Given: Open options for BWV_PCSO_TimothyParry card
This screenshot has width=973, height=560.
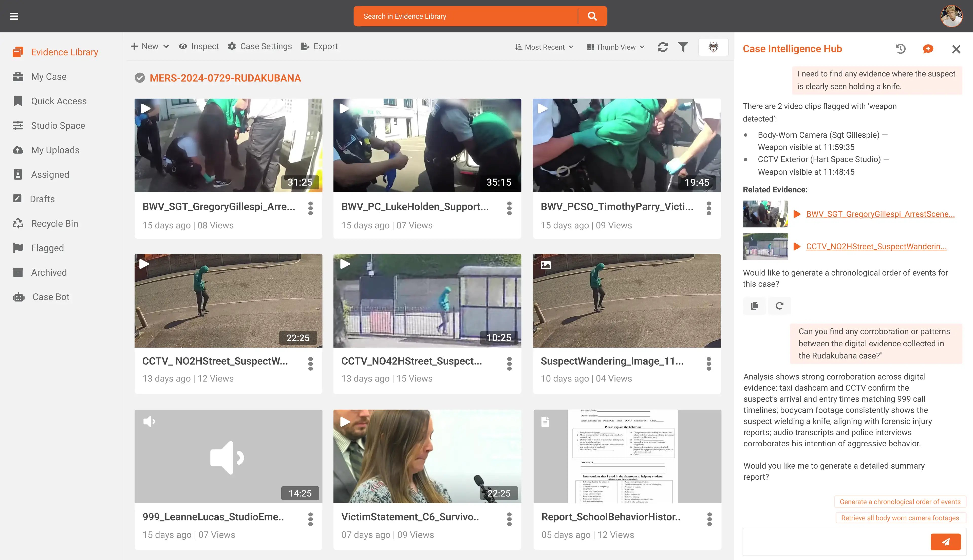Looking at the screenshot, I should pos(708,208).
